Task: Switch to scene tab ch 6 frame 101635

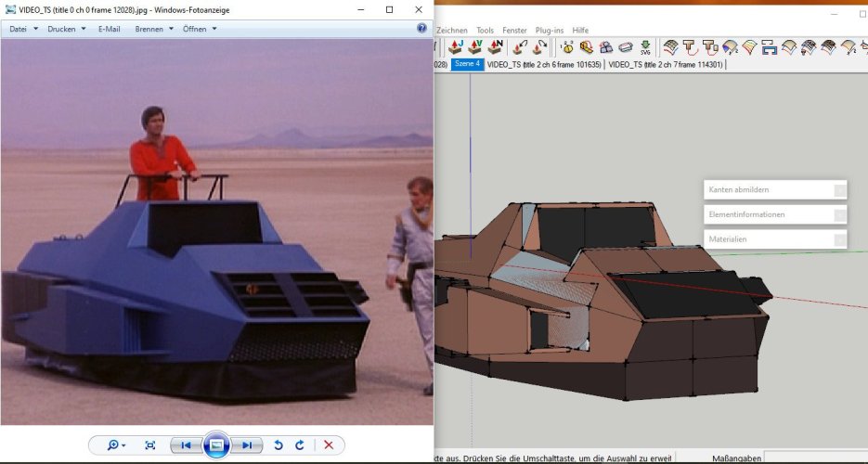Action: [544, 65]
